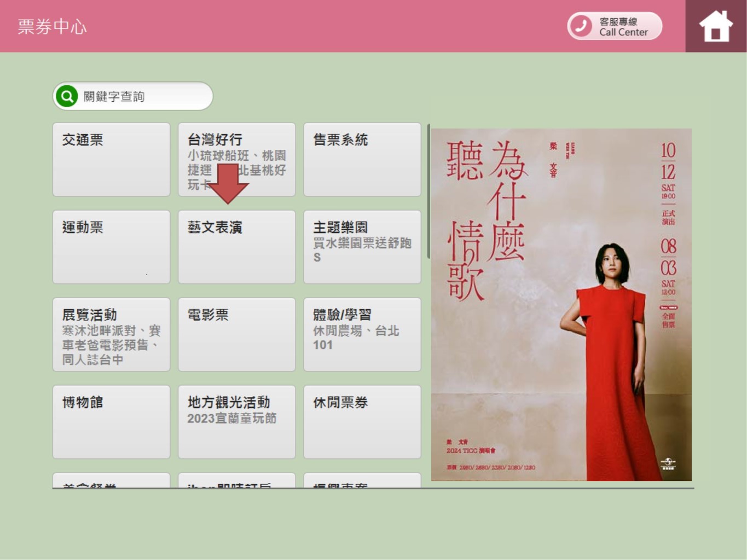747x560 pixels.
Task: Choose the 運動票 category
Action: 111,247
